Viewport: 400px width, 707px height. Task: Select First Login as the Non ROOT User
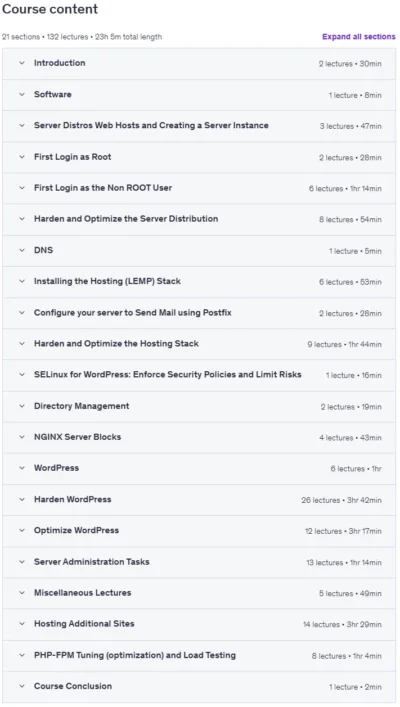tap(199, 188)
